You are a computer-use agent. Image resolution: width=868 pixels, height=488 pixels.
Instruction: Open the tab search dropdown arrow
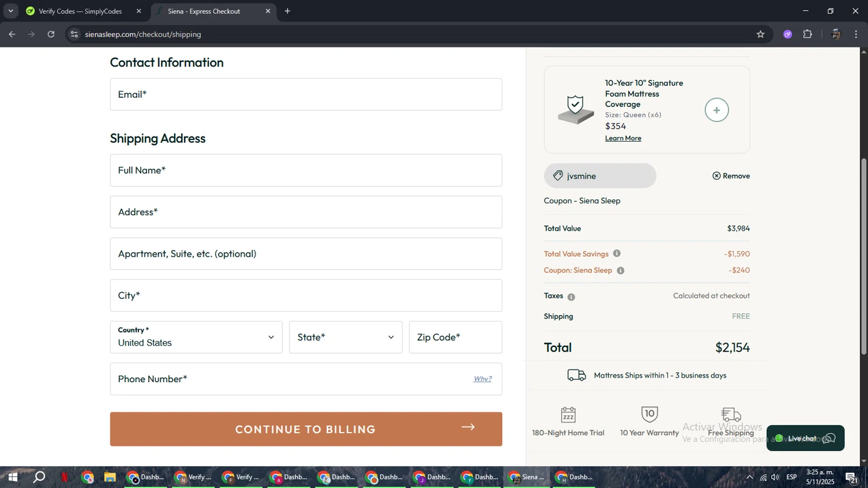(10, 11)
